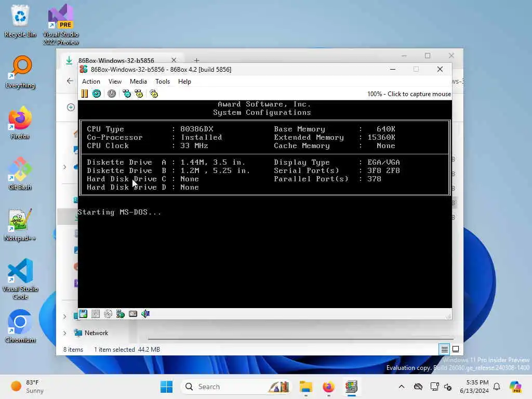
Task: Open Recycle Bin on the desktop
Action: pos(20,21)
